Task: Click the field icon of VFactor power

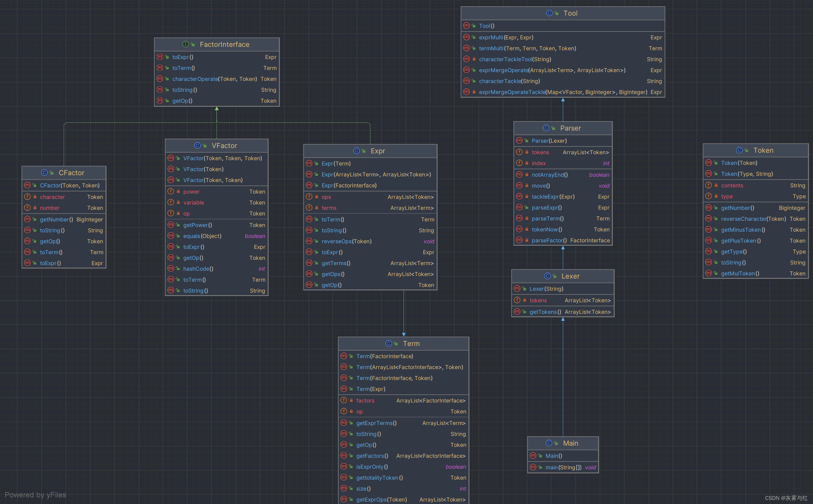Action: pyautogui.click(x=171, y=191)
